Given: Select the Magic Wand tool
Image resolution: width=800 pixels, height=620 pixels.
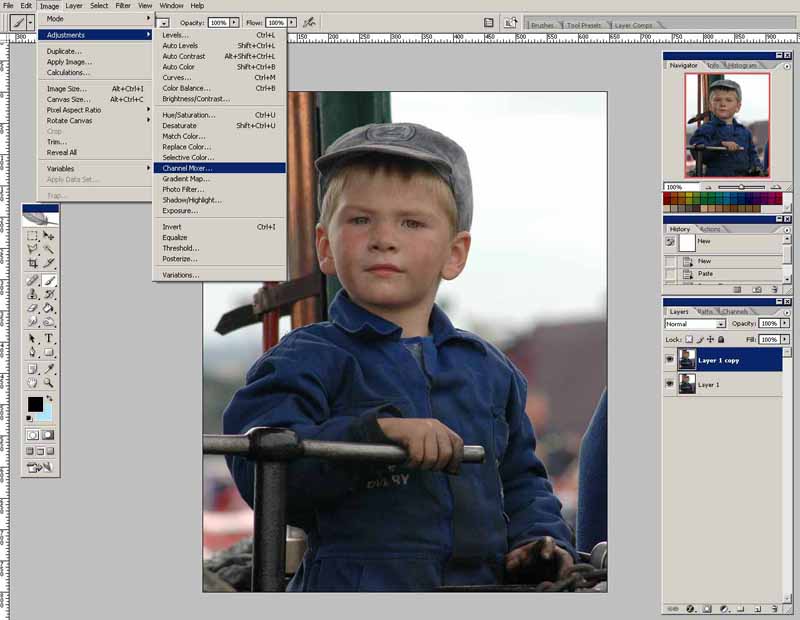Looking at the screenshot, I should [48, 249].
